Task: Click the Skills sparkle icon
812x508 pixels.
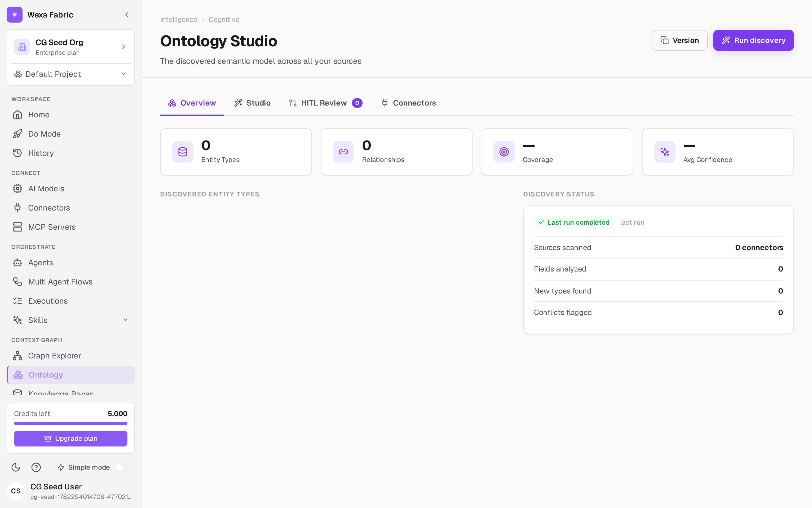Action: click(x=17, y=320)
